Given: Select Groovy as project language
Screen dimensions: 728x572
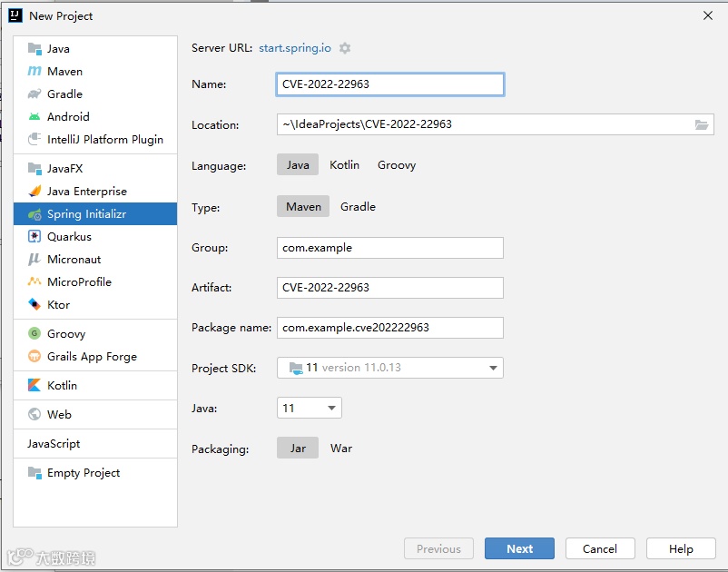Looking at the screenshot, I should pos(397,165).
